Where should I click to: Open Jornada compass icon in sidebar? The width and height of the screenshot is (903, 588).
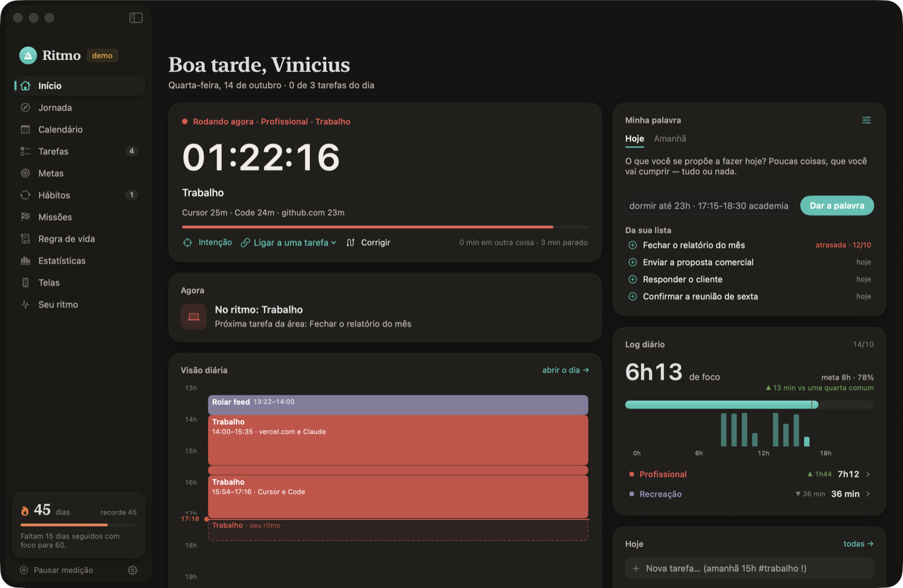(25, 108)
